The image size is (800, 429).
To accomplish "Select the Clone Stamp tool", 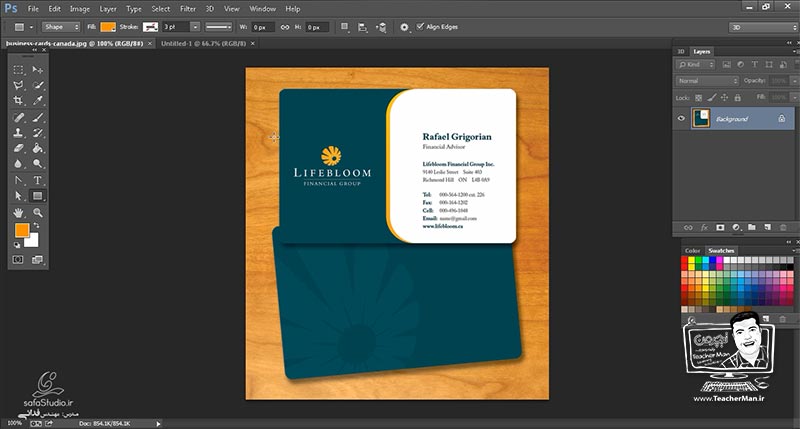I will [x=18, y=133].
